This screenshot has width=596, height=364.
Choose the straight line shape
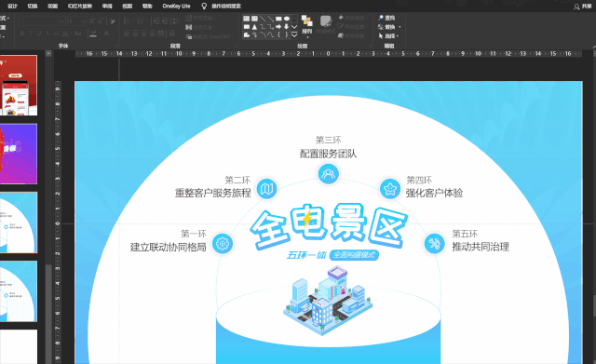click(x=263, y=19)
